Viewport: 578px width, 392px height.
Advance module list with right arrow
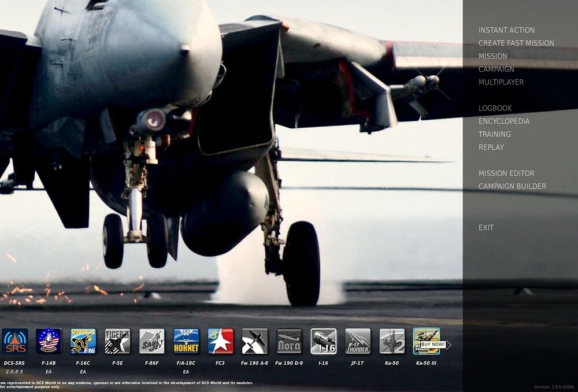click(x=449, y=345)
